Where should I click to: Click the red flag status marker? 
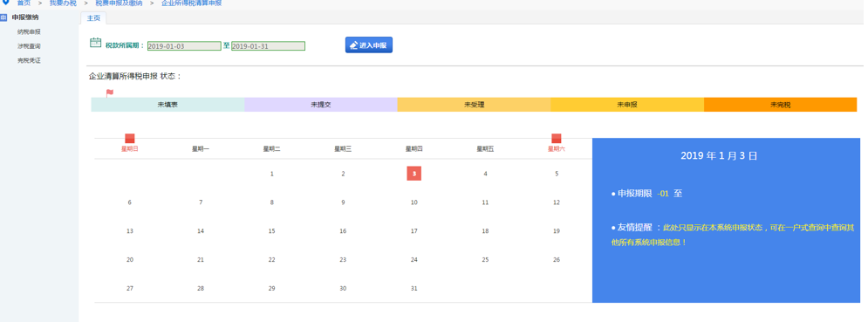[110, 93]
